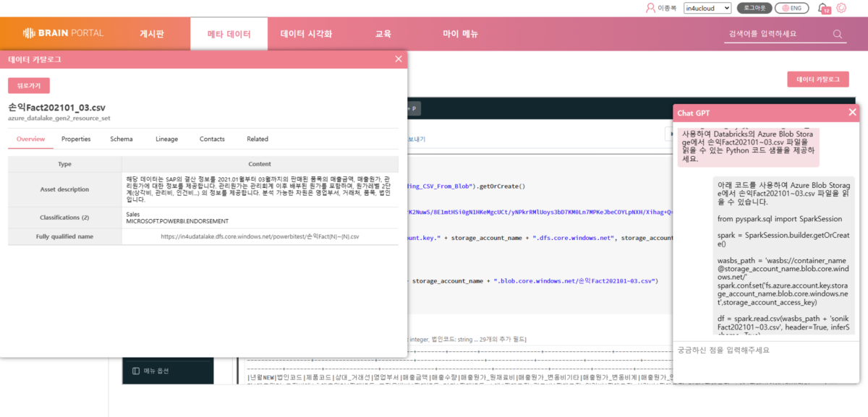The height and width of the screenshot is (417, 868).
Task: Open the 마이 메뉴 menu
Action: tap(460, 34)
